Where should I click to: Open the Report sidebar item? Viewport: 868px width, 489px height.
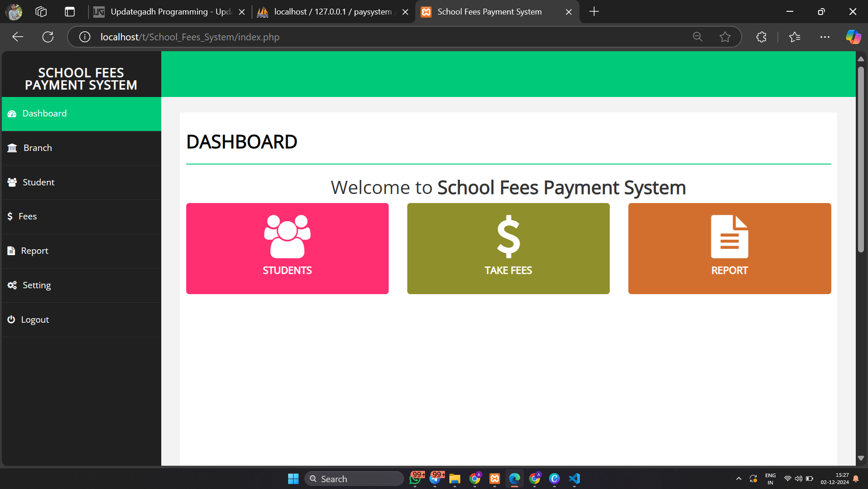click(x=34, y=251)
